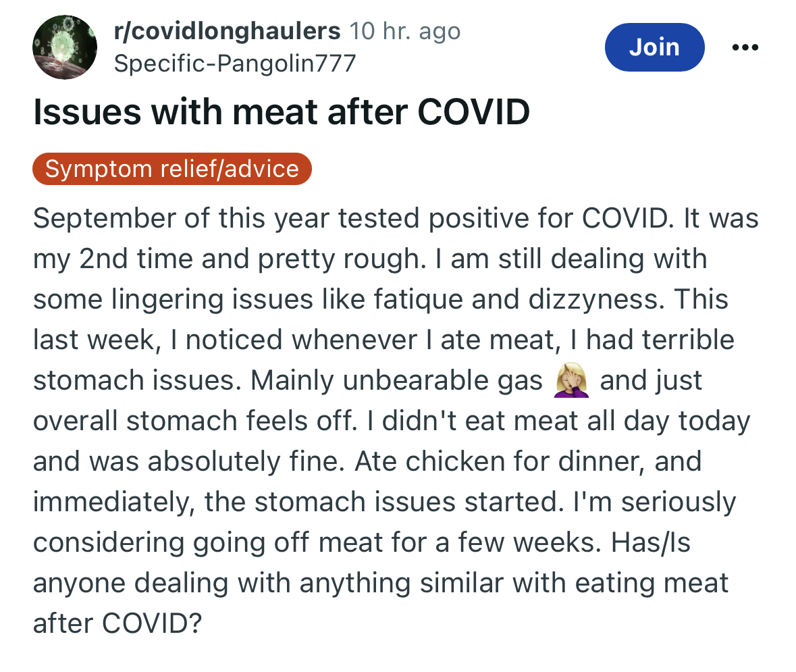This screenshot has height=672, width=796.
Task: Click the phrase 'Ate chicken for dinner'
Action: pos(500,462)
